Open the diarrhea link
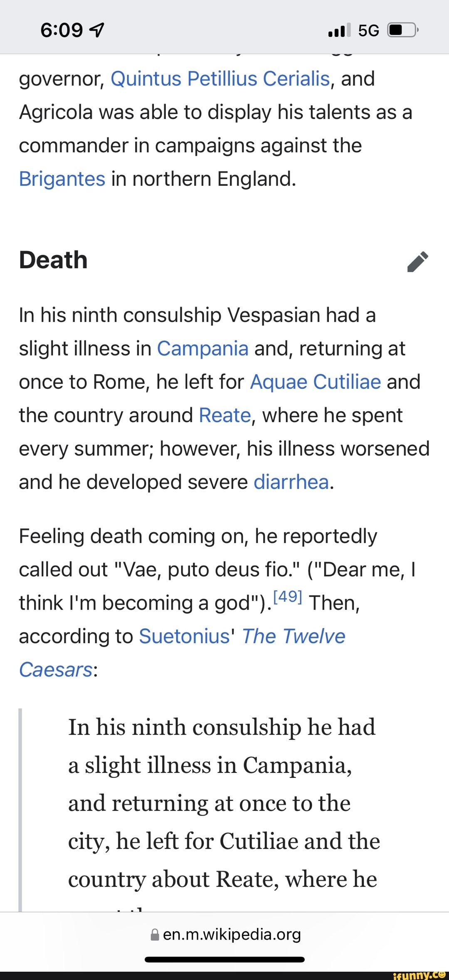Image resolution: width=449 pixels, height=980 pixels. pos(291,482)
